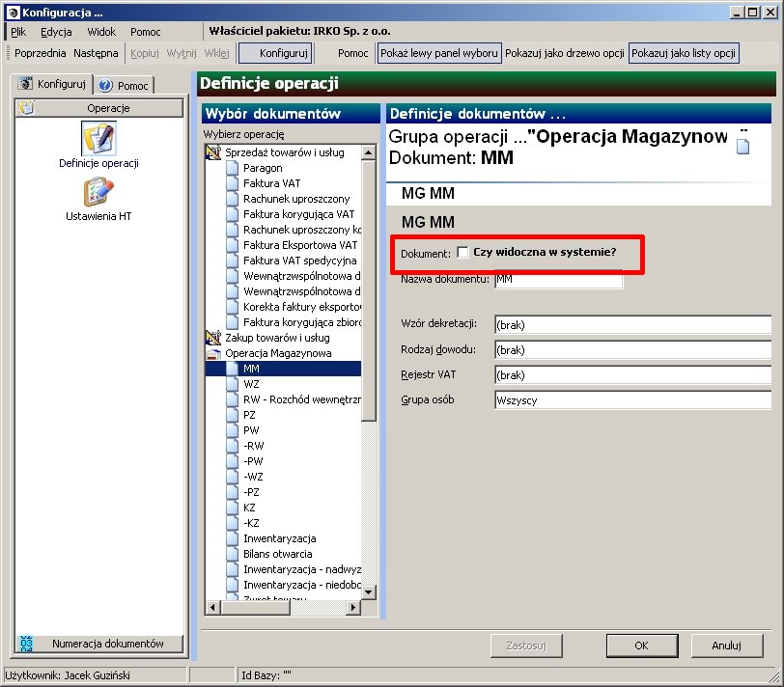Select 'Faktura korygująca VAT' in the tree

[x=299, y=214]
